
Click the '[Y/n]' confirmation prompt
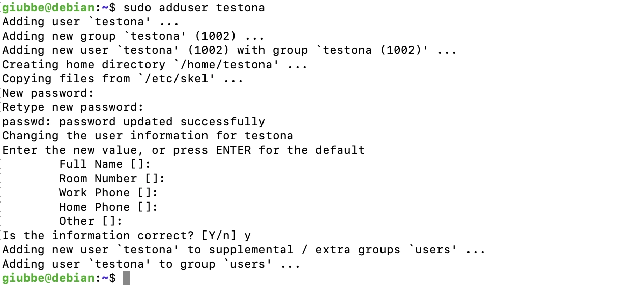coord(219,236)
